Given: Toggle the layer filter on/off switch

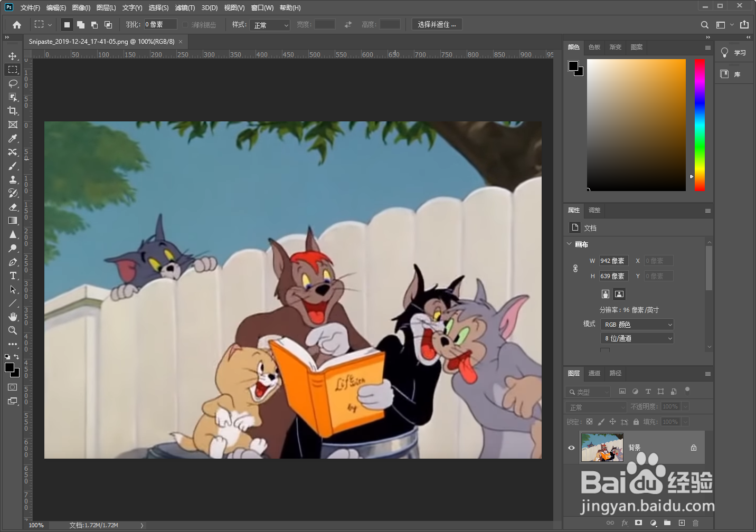Looking at the screenshot, I should 687,391.
